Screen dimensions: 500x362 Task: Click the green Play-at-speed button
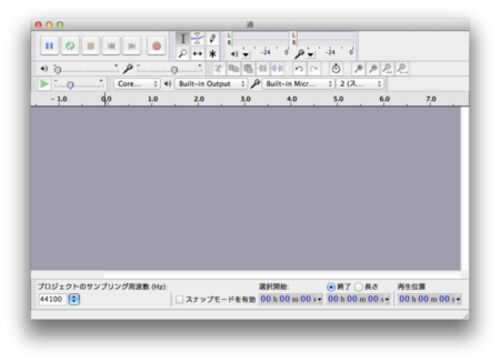click(x=44, y=84)
